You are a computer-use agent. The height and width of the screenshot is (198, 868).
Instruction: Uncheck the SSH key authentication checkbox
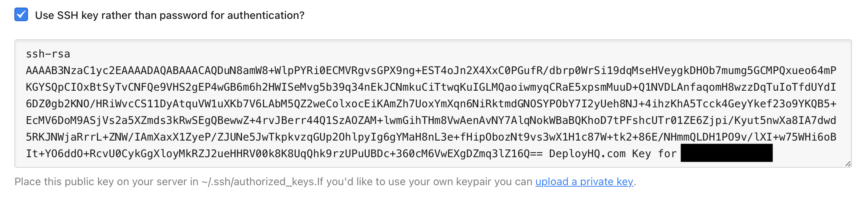coord(21,15)
